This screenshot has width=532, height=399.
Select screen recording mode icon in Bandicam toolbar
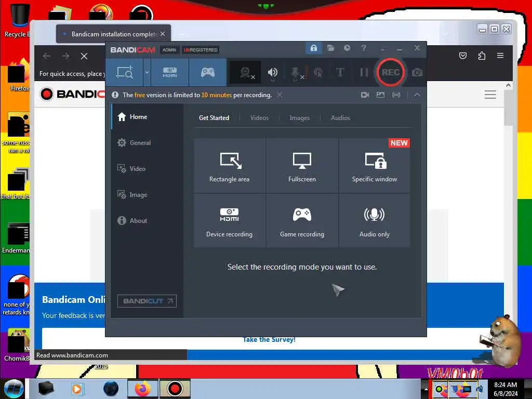click(x=125, y=72)
